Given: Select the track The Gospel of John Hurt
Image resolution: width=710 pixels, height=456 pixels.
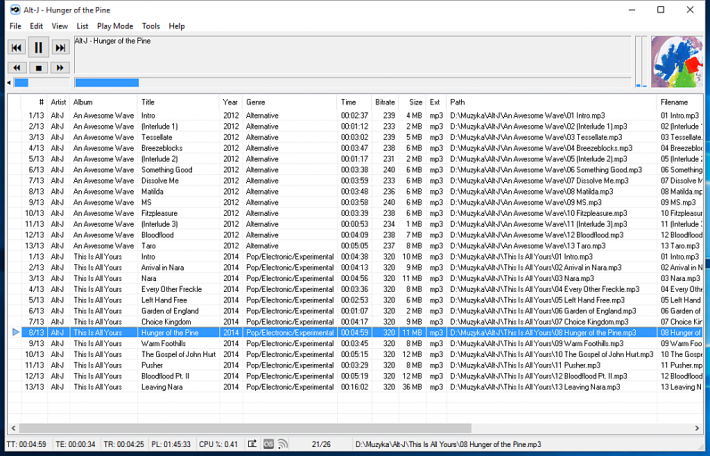Looking at the screenshot, I should 178,355.
